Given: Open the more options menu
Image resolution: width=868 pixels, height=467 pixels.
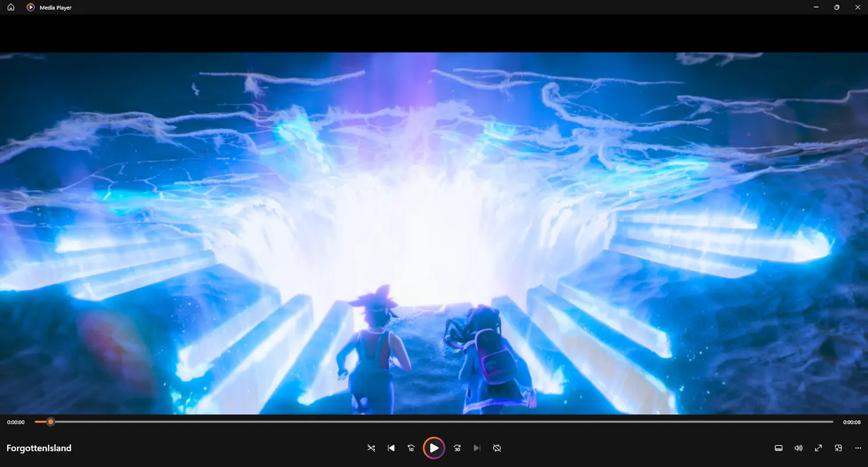Looking at the screenshot, I should [x=858, y=448].
